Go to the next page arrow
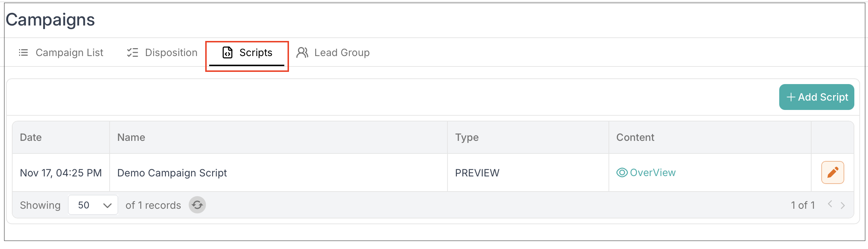This screenshot has height=249, width=868. (x=843, y=205)
